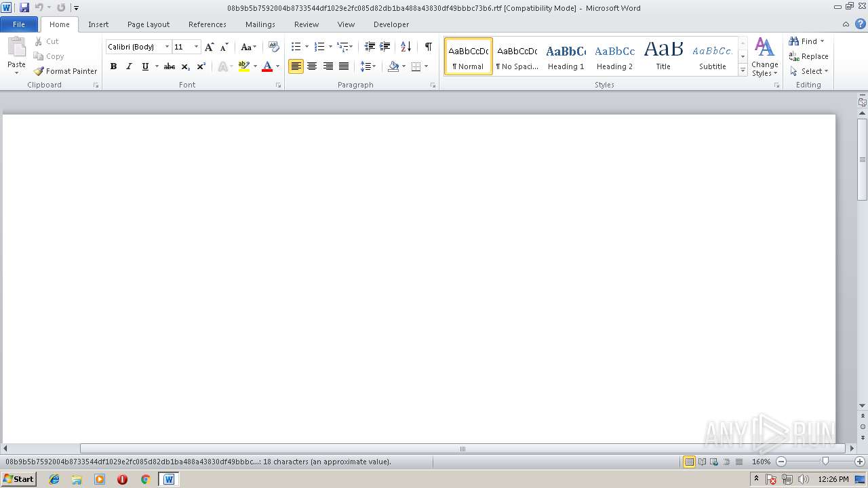Open Word Help question mark icon
This screenshot has width=868, height=488.
(861, 24)
